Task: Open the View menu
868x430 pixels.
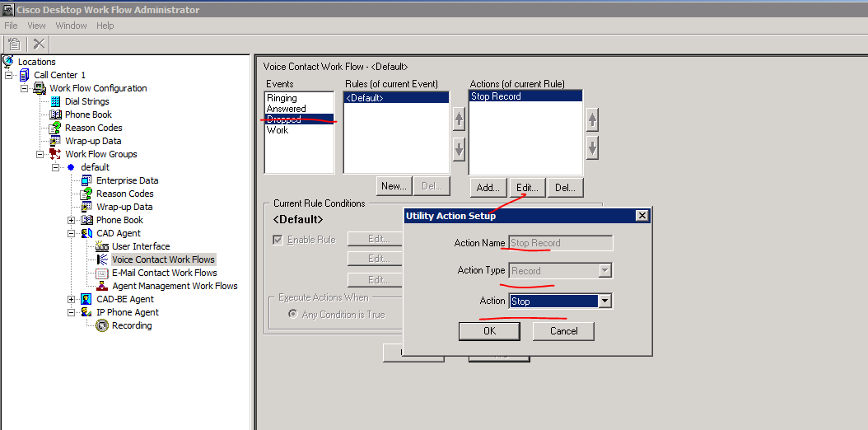Action: [x=36, y=26]
